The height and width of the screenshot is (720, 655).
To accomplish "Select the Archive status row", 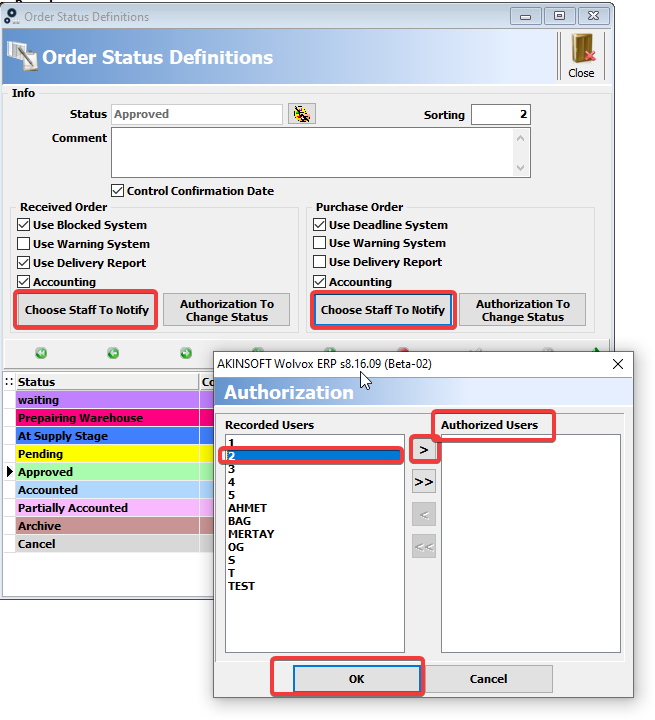I will (107, 525).
